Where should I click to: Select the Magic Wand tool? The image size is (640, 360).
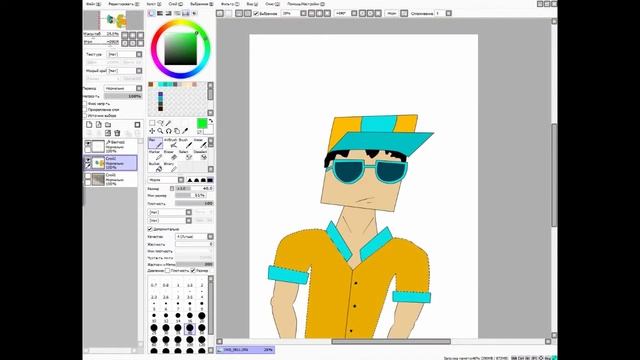[169, 122]
